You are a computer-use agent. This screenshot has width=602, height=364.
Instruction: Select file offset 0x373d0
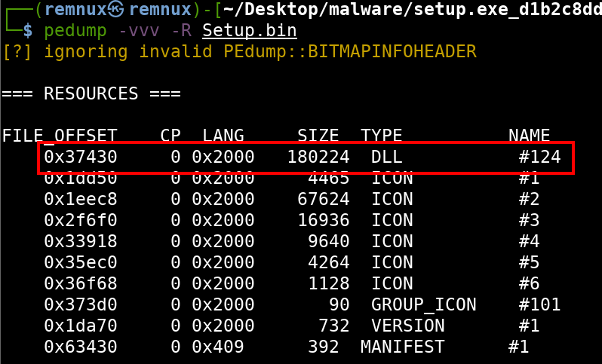81,304
